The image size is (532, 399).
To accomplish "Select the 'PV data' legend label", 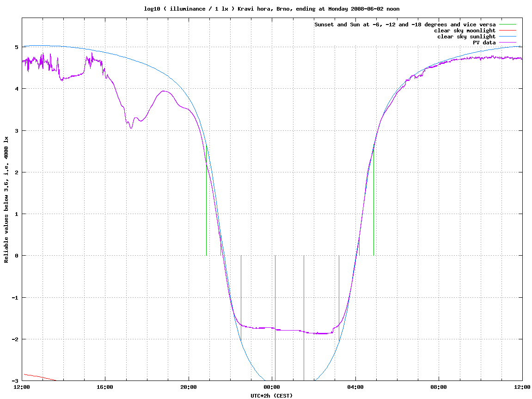I will pos(484,43).
